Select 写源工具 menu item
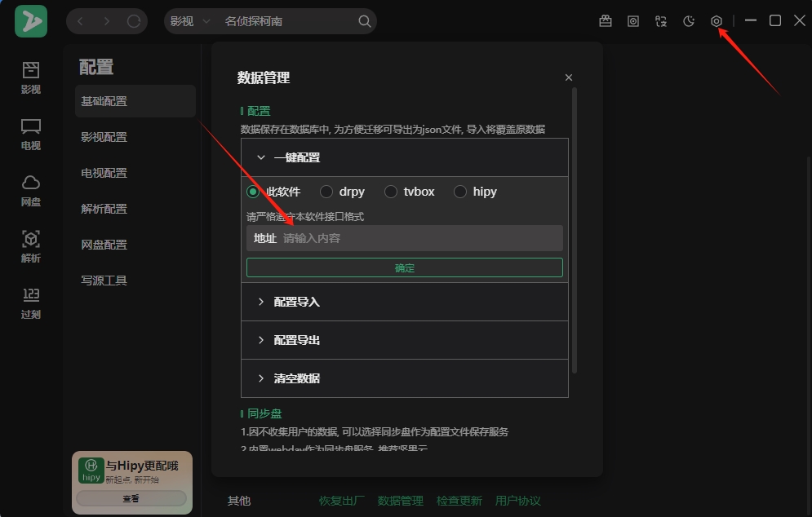The width and height of the screenshot is (812, 517). [135, 281]
